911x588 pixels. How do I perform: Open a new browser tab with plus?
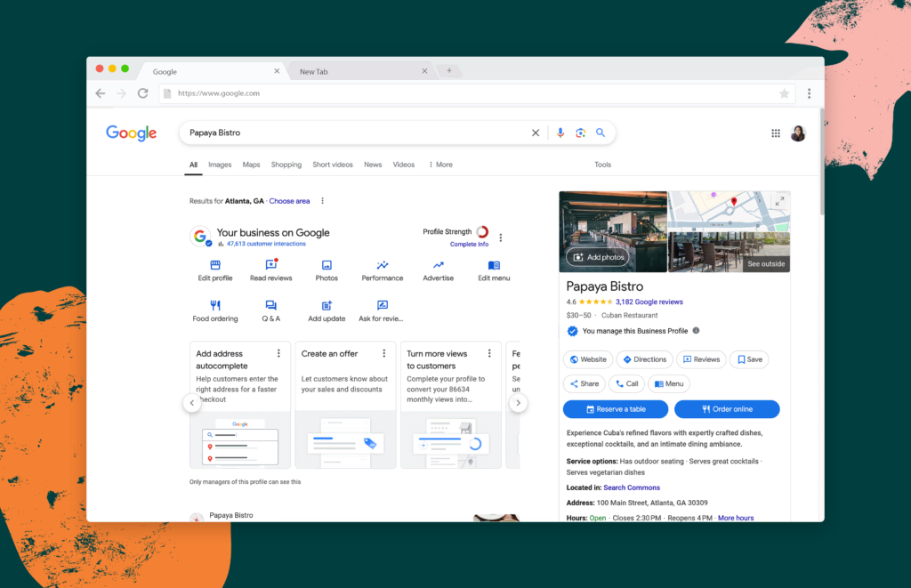point(449,71)
